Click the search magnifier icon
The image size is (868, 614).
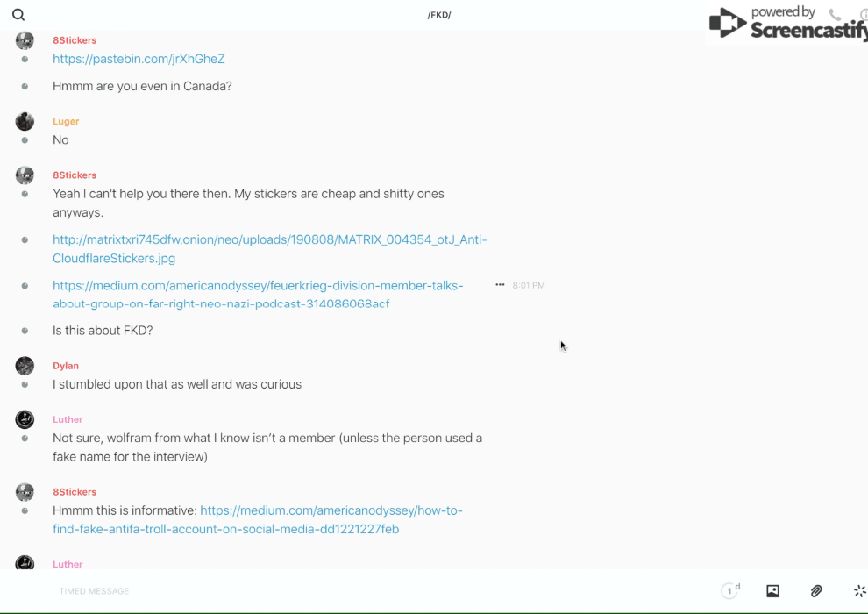click(x=18, y=15)
